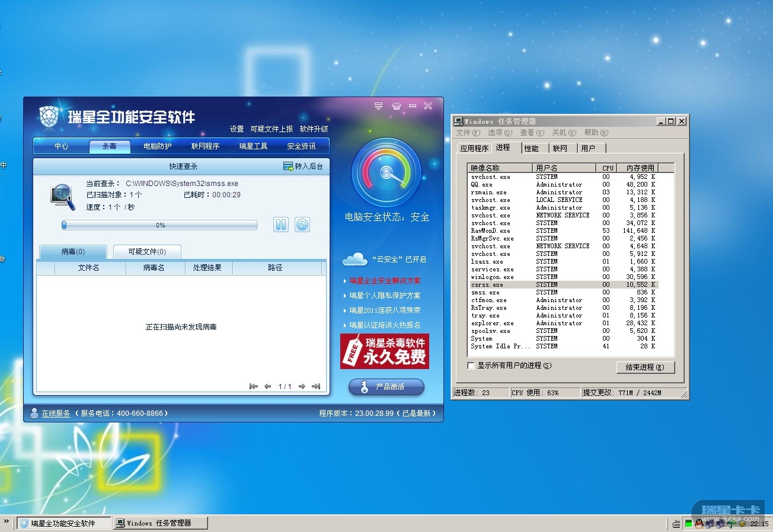This screenshot has height=532, width=773.
Task: Show the 可疑文件(0) results tab
Action: pyautogui.click(x=147, y=252)
